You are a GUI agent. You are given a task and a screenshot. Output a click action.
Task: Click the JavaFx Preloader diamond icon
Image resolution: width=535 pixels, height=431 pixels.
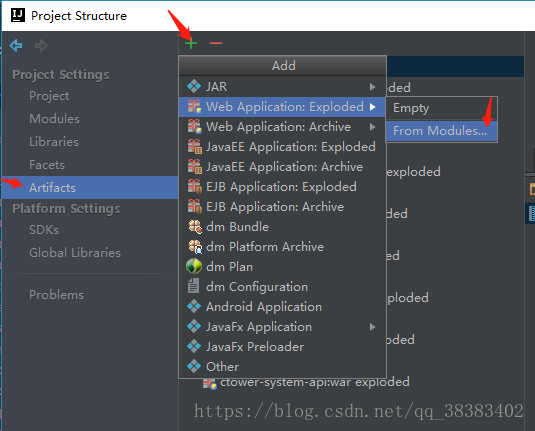pyautogui.click(x=194, y=346)
